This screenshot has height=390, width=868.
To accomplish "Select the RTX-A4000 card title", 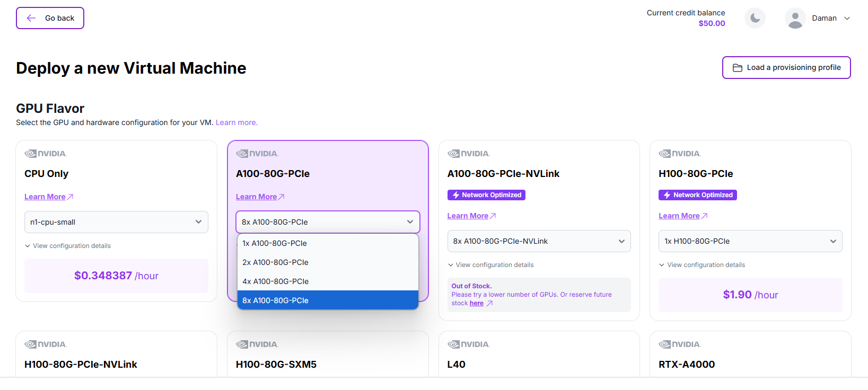I will [x=687, y=365].
